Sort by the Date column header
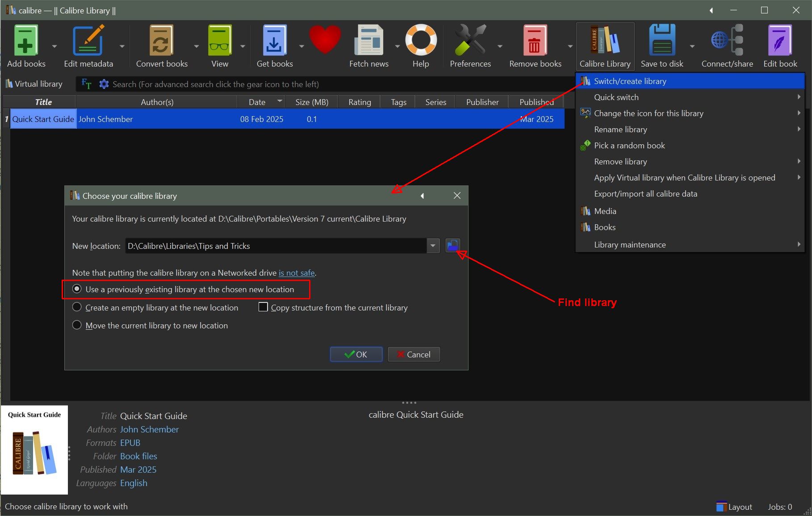Screen dimensions: 812x516 tap(261, 102)
